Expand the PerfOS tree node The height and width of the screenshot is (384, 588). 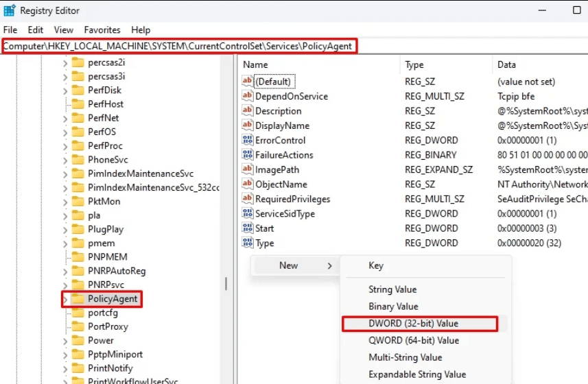tap(65, 132)
